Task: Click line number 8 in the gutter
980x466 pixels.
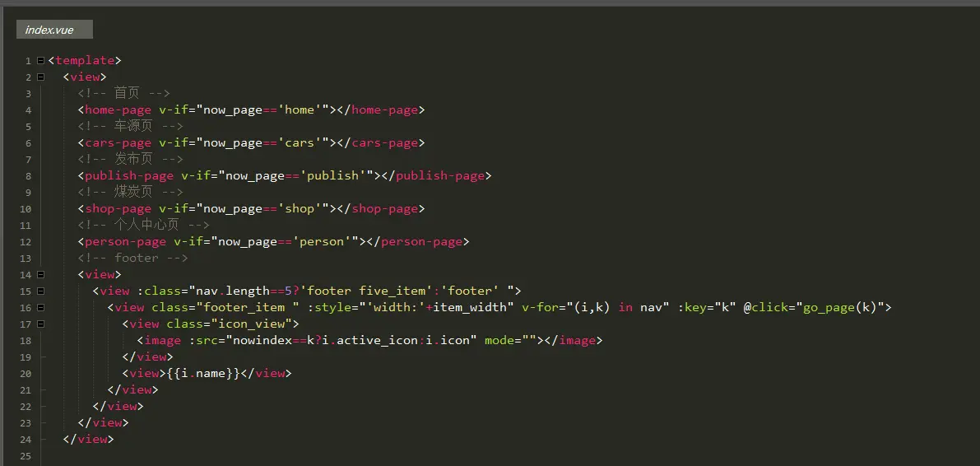Action: [x=28, y=176]
